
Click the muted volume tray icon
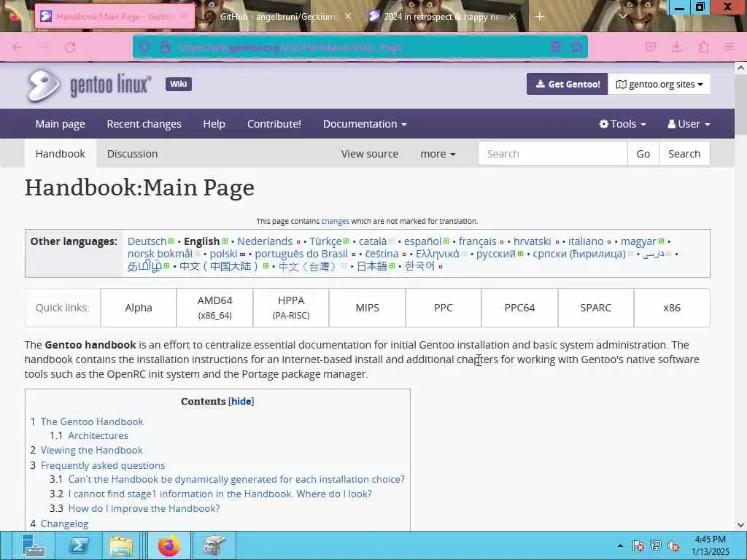[673, 545]
